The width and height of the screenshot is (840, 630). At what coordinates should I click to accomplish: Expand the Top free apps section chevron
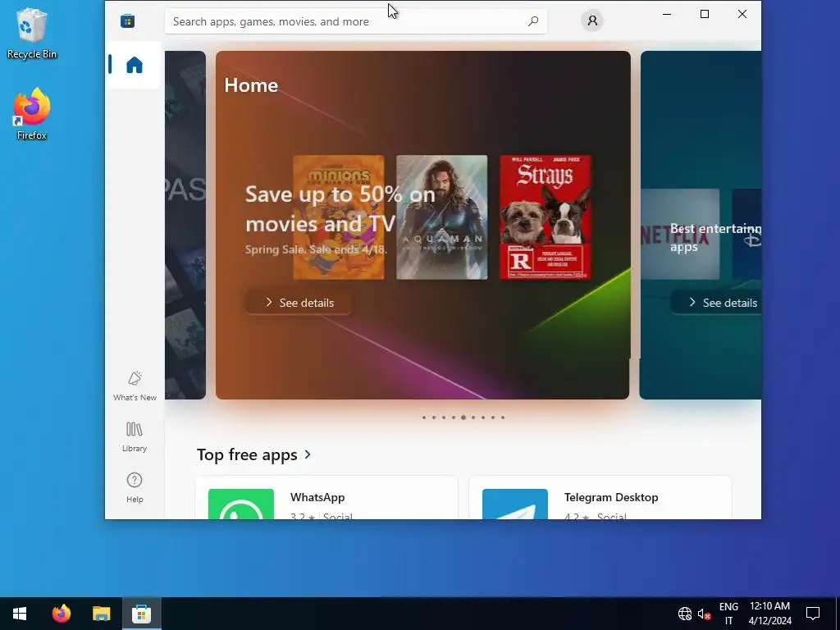point(308,454)
